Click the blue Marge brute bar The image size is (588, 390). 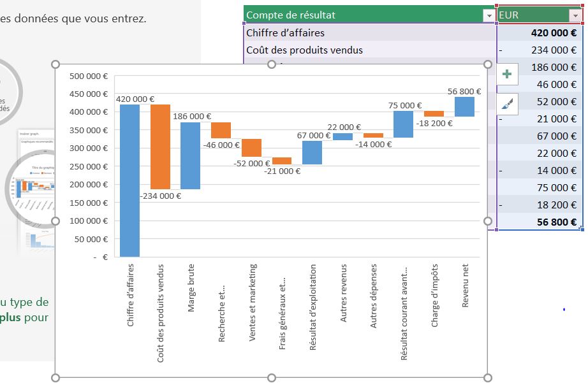tap(191, 156)
